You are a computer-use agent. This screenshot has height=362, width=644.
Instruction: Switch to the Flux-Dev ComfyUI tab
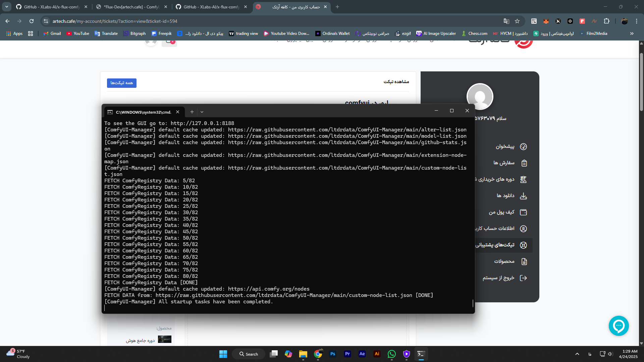point(131,7)
